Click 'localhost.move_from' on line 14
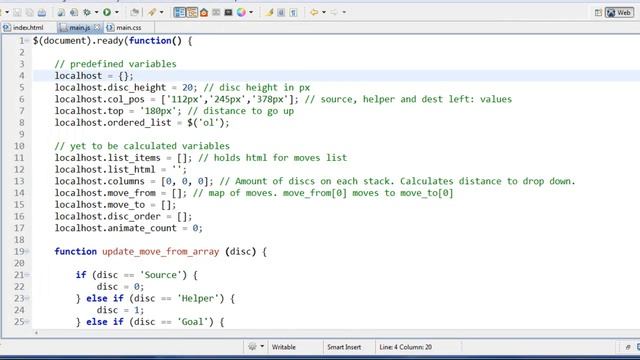Viewport: 640px width, 360px height. [x=105, y=193]
